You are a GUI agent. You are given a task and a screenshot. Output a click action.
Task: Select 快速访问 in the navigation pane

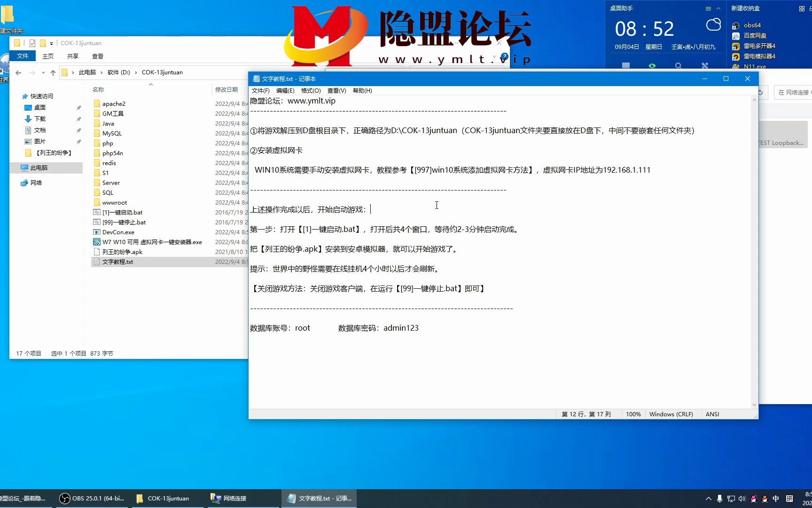42,96
